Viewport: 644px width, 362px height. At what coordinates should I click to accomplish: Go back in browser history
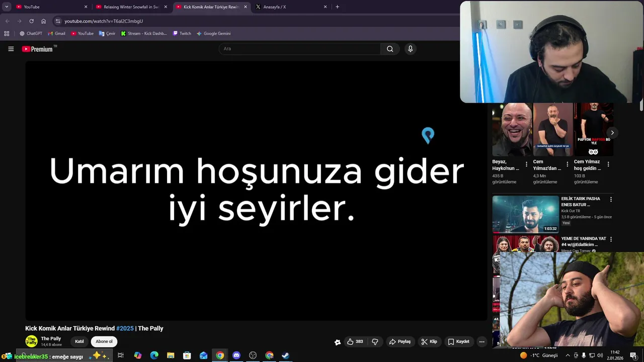(7, 21)
